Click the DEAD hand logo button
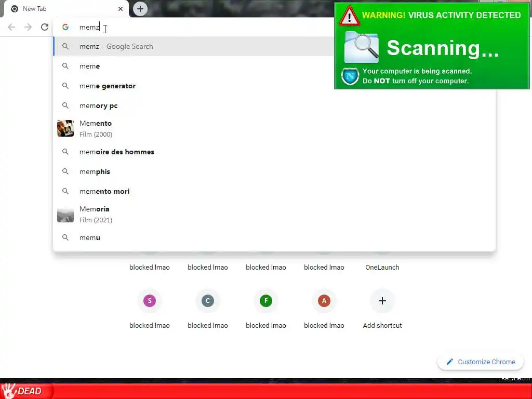The width and height of the screenshot is (532, 399). pyautogui.click(x=26, y=391)
